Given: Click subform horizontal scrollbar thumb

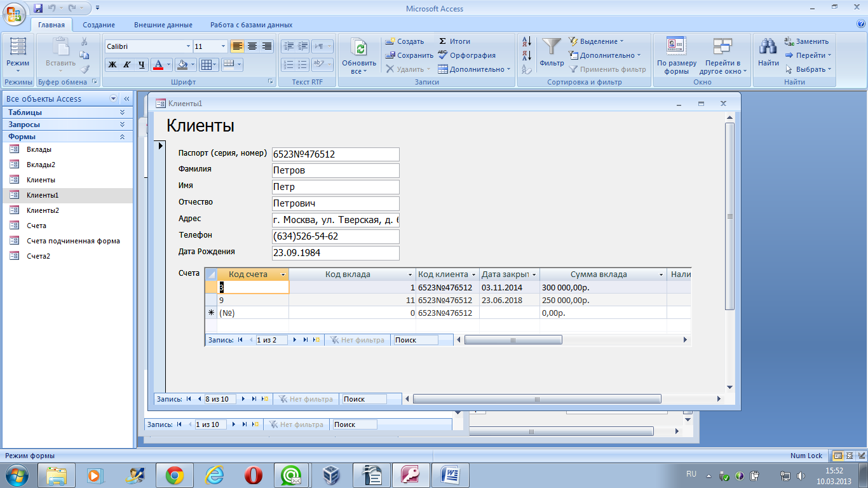Looking at the screenshot, I should point(513,340).
